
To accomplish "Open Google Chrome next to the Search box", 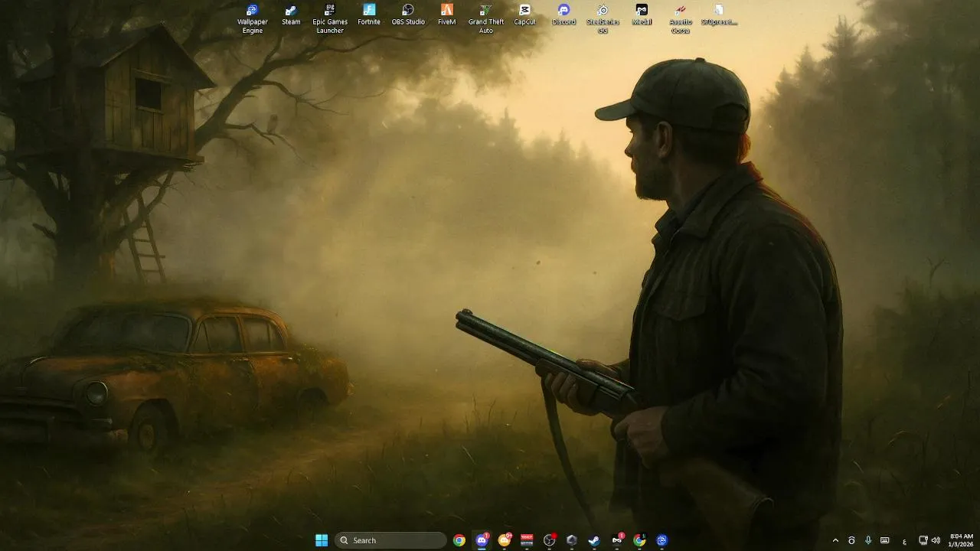I will pyautogui.click(x=459, y=540).
